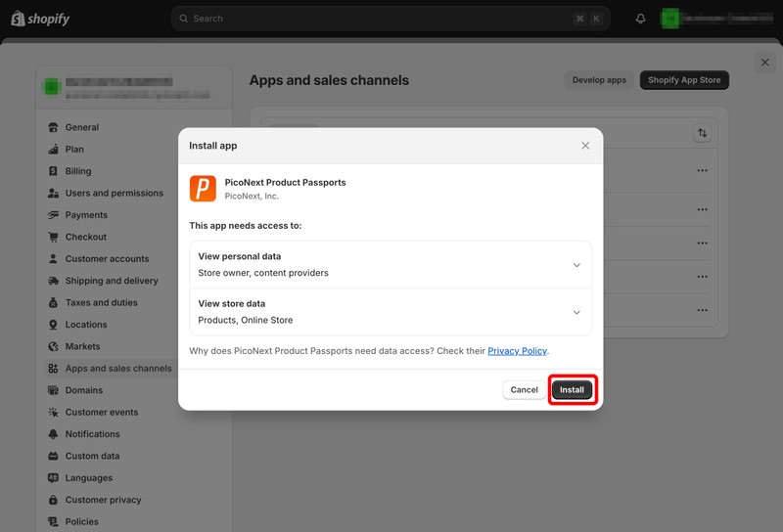Viewport: 783px width, 532px height.
Task: Open General settings
Action: [82, 127]
